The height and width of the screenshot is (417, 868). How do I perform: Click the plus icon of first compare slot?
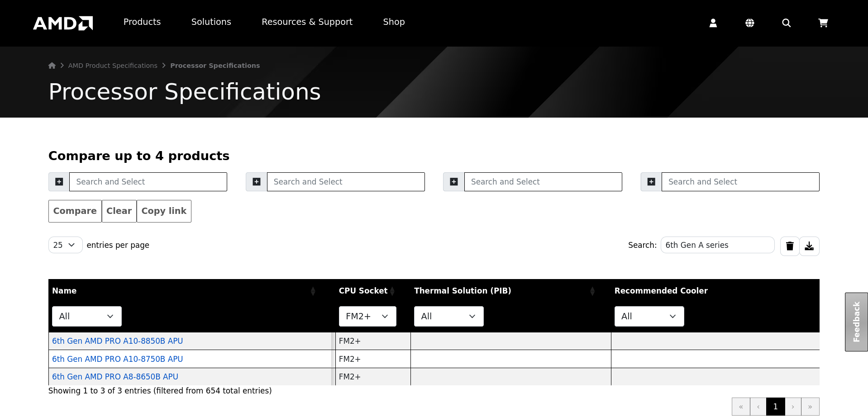click(59, 182)
